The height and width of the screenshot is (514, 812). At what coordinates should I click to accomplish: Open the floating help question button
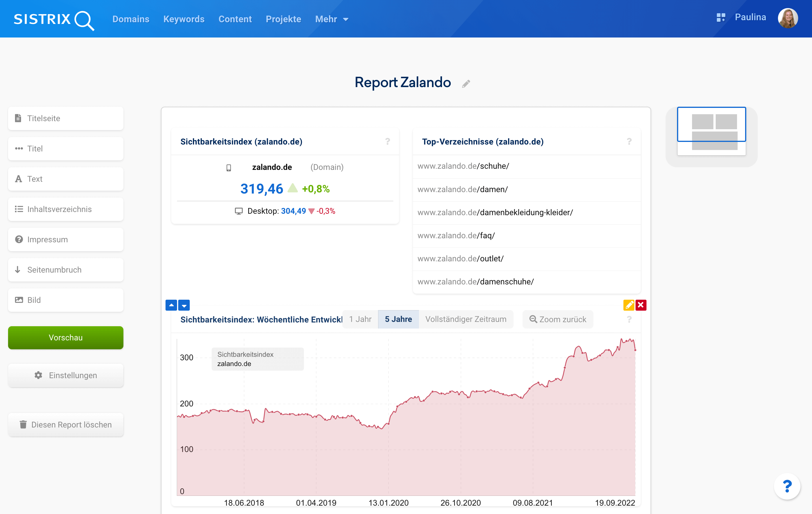(787, 487)
